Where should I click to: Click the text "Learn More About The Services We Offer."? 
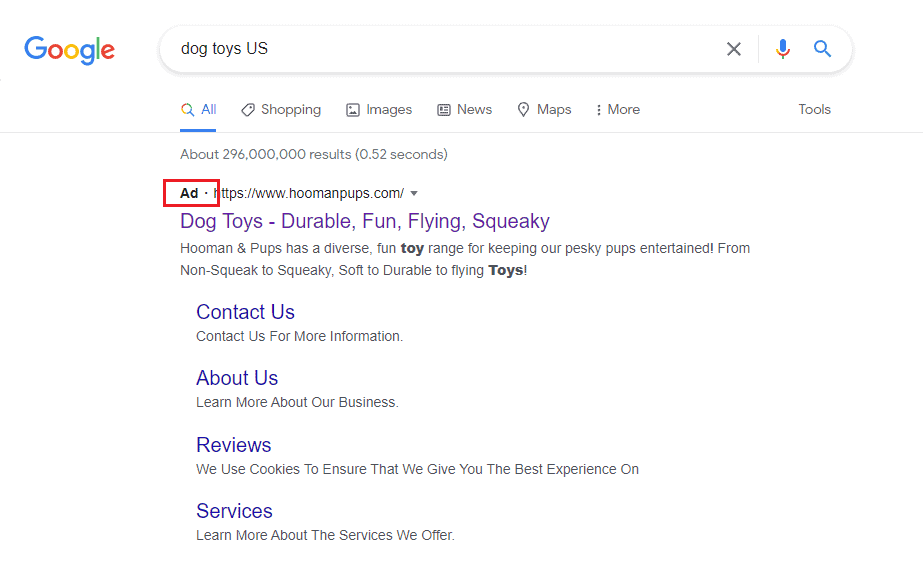[326, 535]
